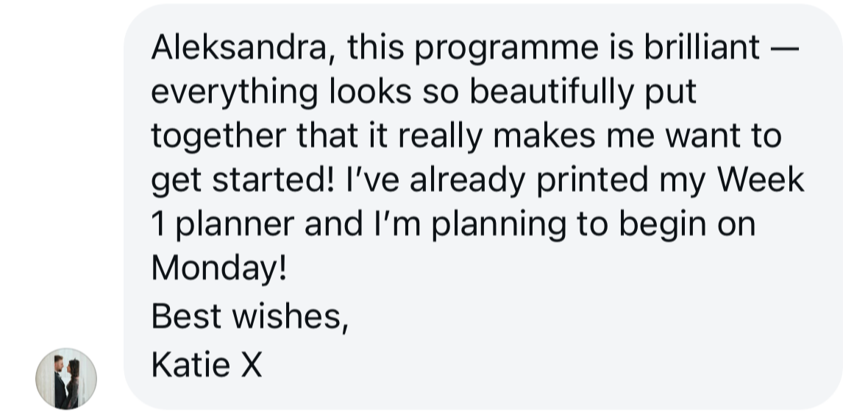Click the word "together" in third line
This screenshot has width=868, height=420.
tap(218, 138)
